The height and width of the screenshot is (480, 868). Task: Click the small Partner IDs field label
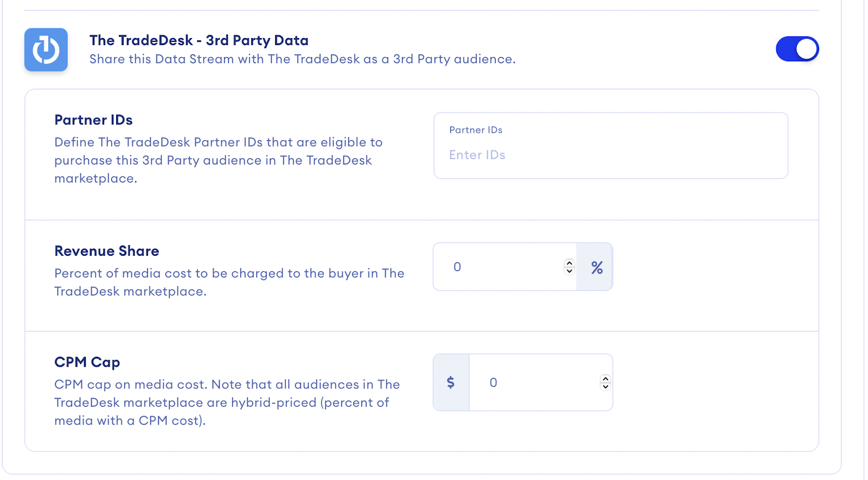click(476, 130)
